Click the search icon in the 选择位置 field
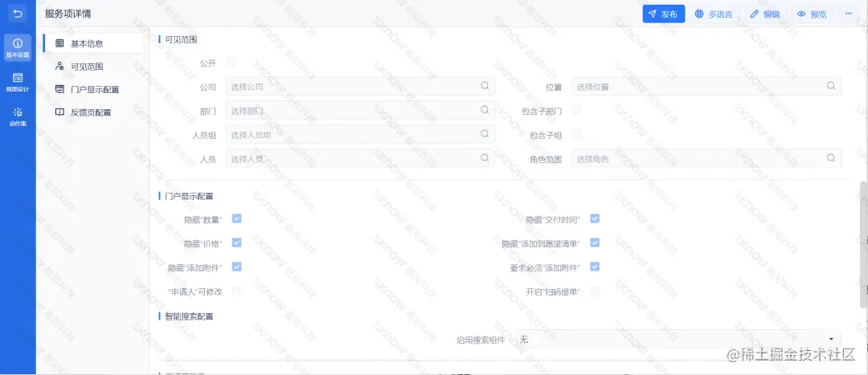Viewport: 868px width, 375px height. tap(831, 86)
